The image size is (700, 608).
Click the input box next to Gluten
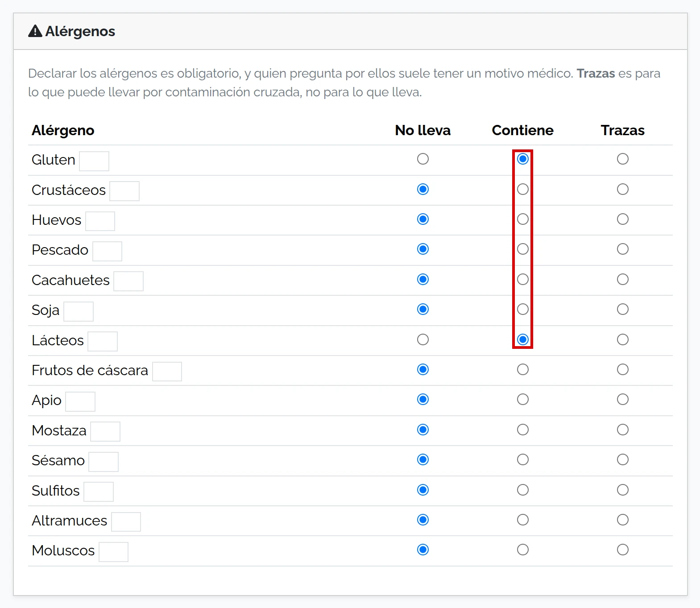[94, 161]
